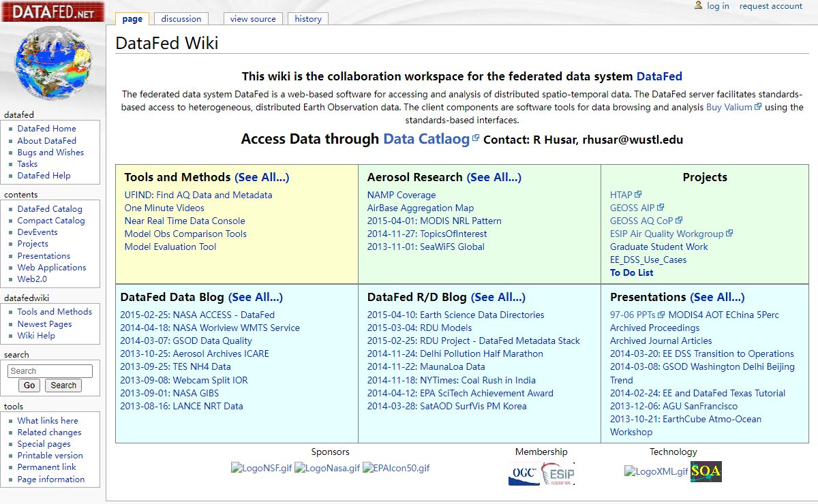Click the log in link

click(718, 6)
